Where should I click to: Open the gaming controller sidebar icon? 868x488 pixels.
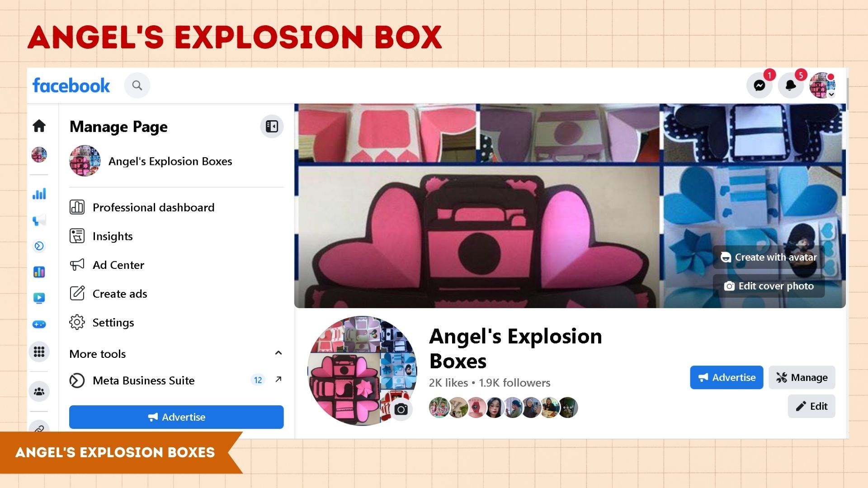click(x=39, y=324)
